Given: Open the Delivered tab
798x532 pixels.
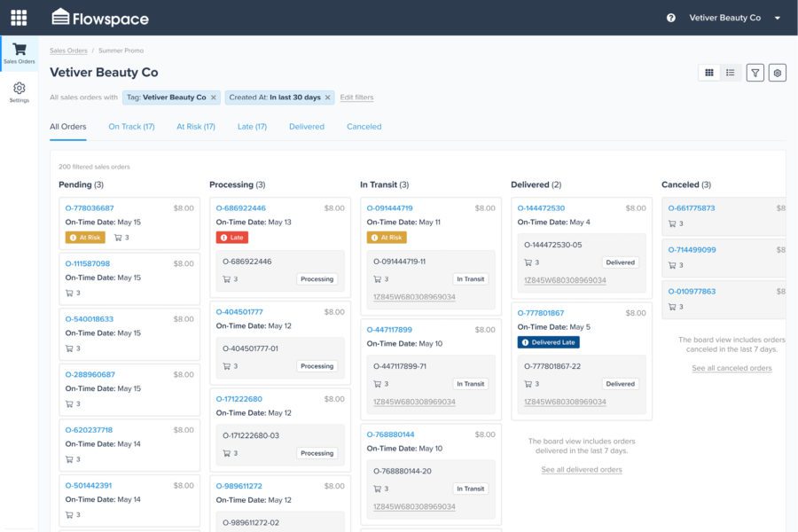Looking at the screenshot, I should click(x=306, y=126).
